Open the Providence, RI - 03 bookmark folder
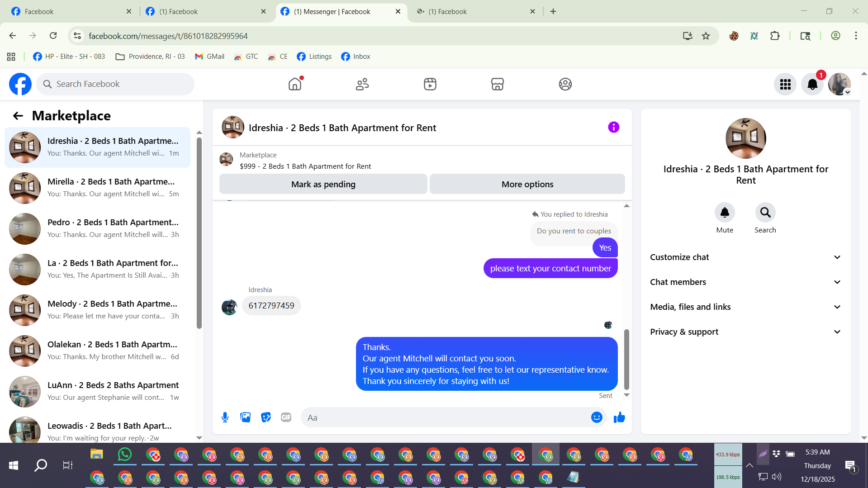This screenshot has width=868, height=488. pos(150,57)
